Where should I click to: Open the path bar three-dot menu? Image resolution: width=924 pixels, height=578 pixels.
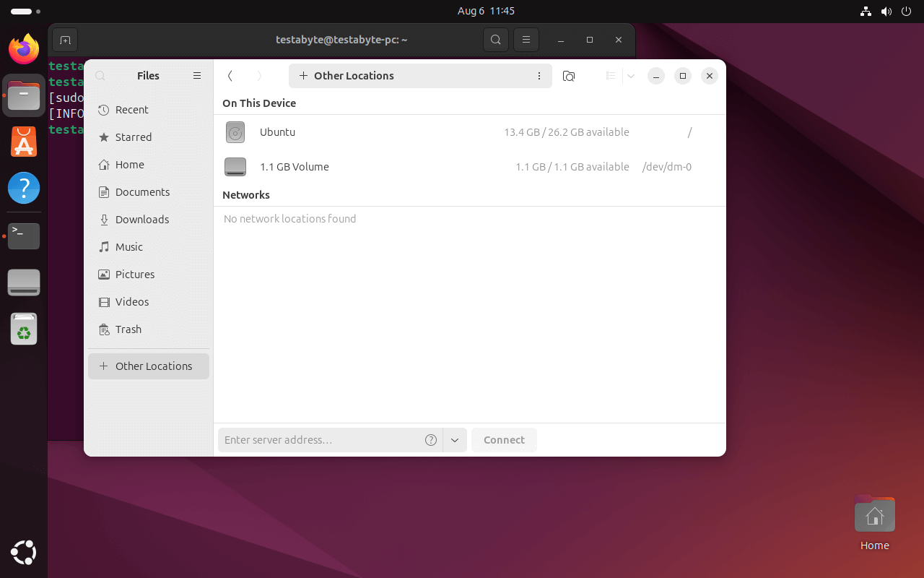[x=539, y=75]
